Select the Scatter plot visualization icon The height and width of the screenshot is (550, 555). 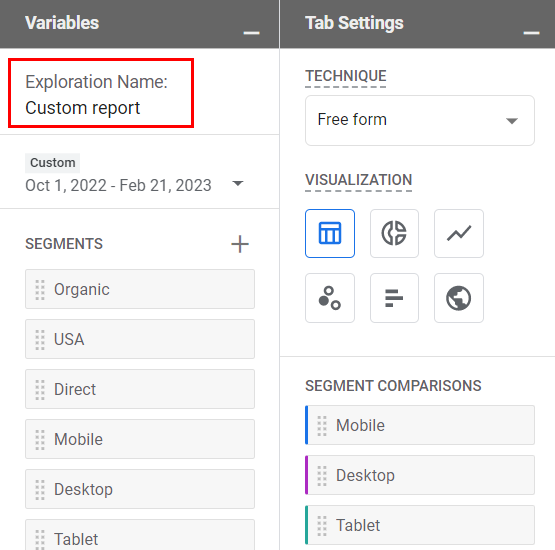(330, 298)
